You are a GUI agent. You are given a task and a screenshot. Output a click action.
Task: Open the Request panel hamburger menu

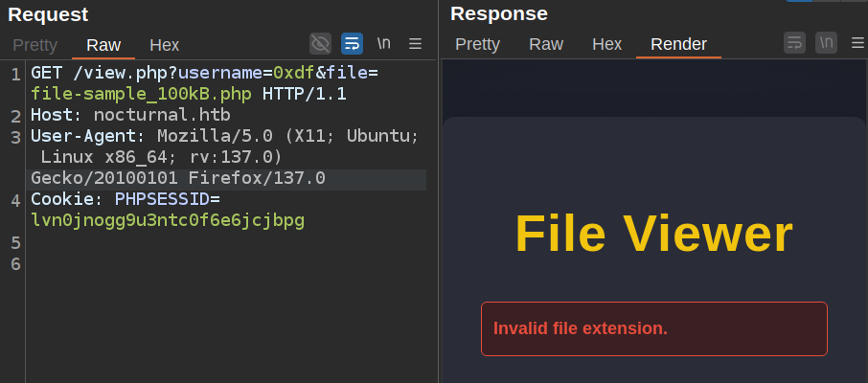415,43
